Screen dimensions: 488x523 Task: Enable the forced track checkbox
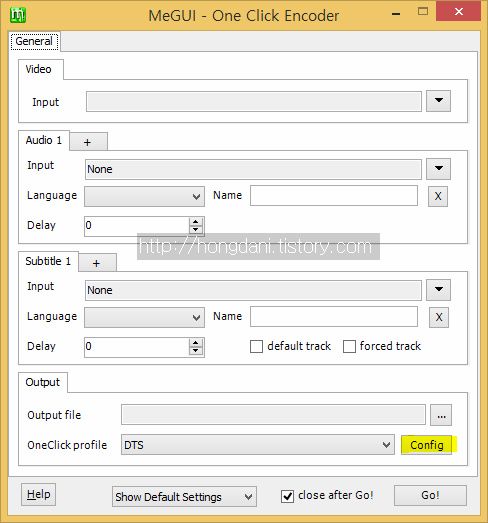(349, 346)
